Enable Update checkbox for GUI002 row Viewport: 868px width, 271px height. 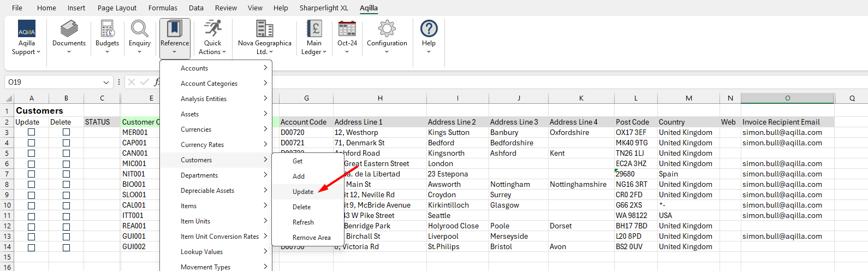tap(32, 247)
